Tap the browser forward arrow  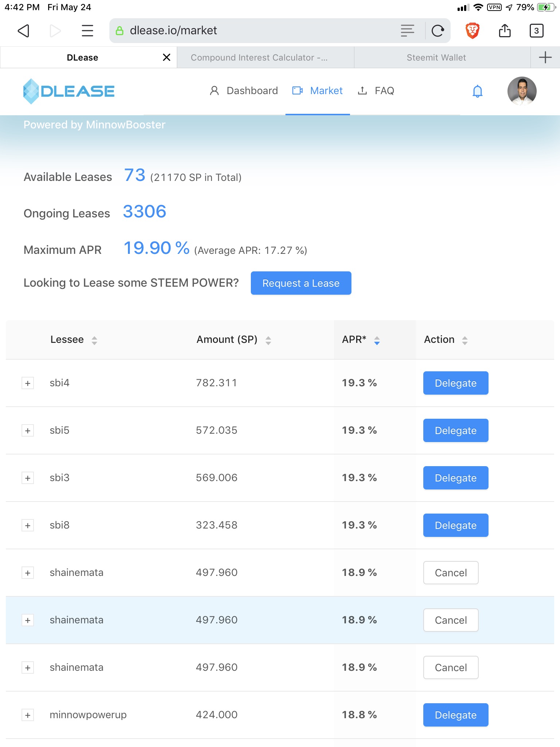[55, 31]
